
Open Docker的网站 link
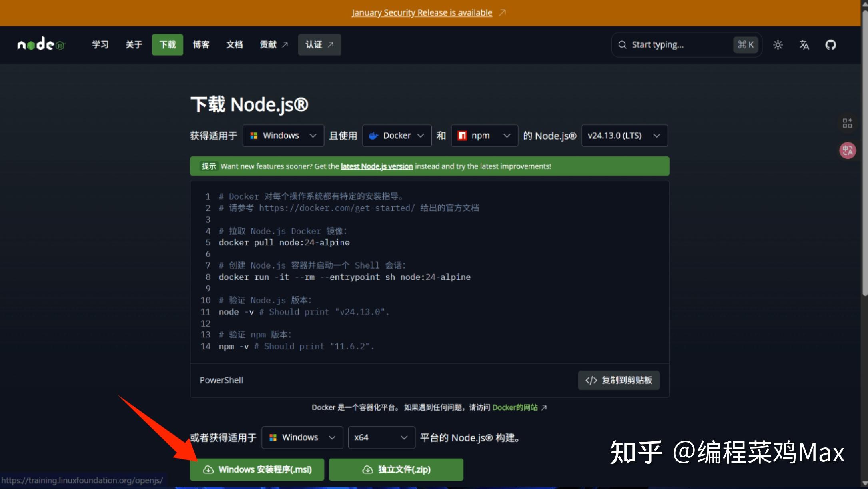[x=515, y=407]
